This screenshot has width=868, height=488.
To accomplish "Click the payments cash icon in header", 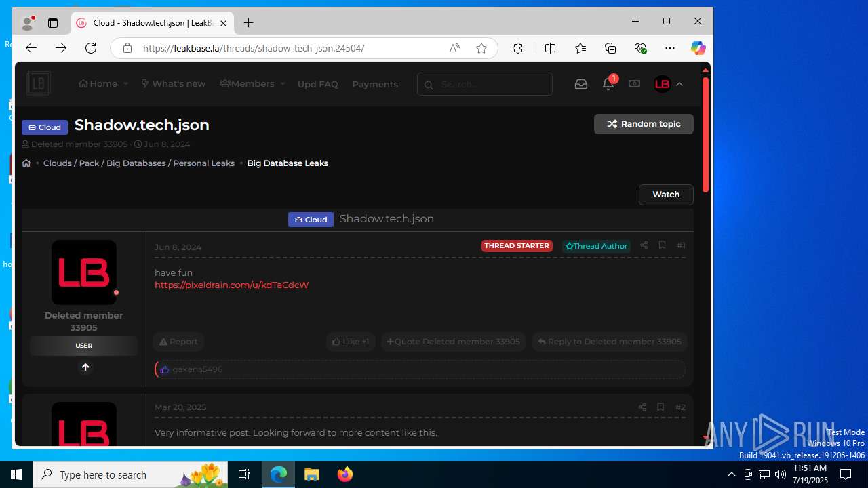I will [x=634, y=83].
